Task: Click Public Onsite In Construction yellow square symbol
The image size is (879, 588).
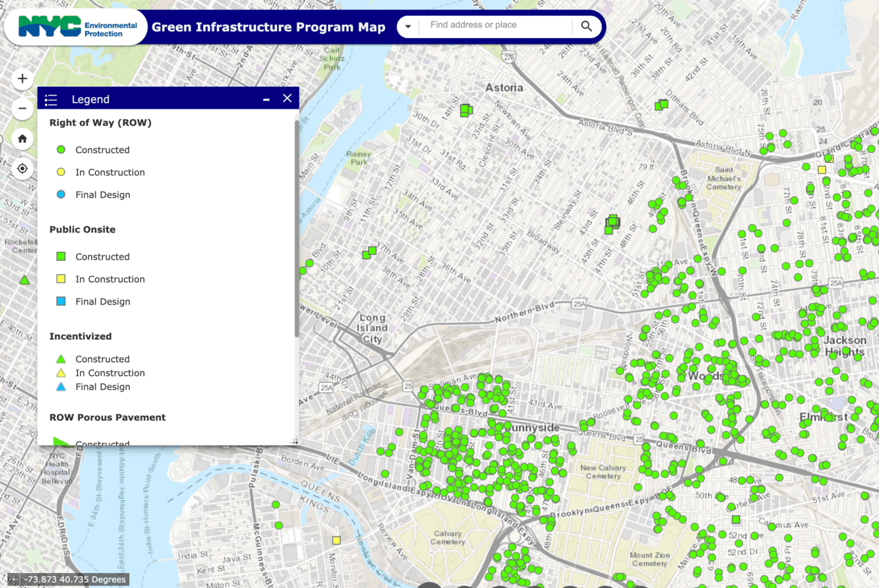Action: (61, 279)
